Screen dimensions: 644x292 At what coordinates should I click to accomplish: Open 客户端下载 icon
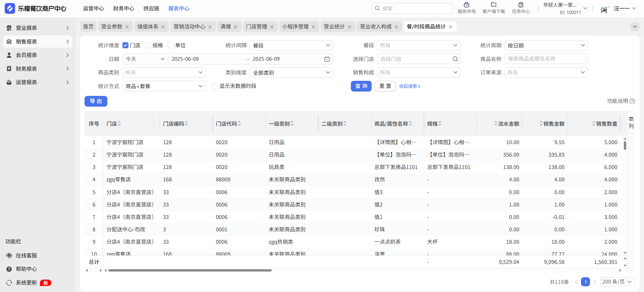coord(494,5)
